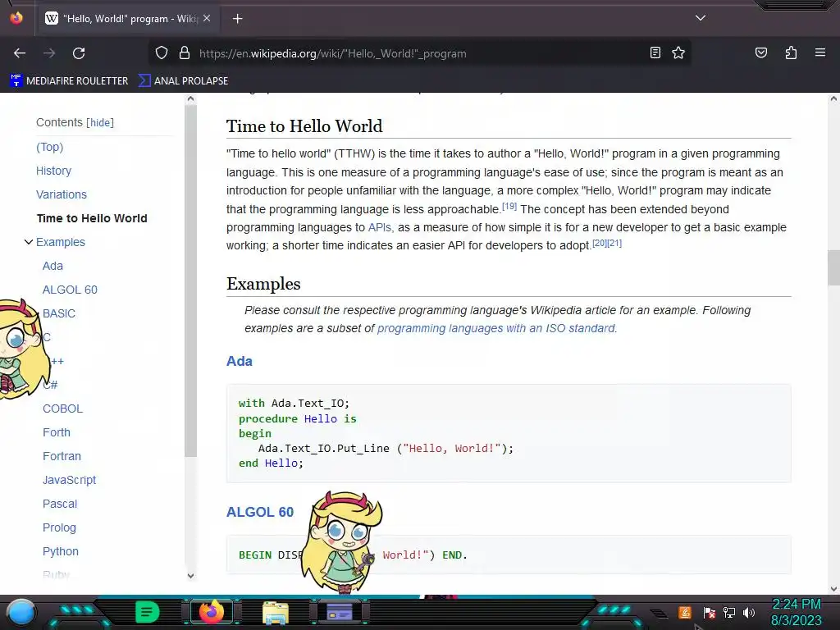
Task: Open the ANAL PROLAPSE bookmark
Action: coord(183,81)
